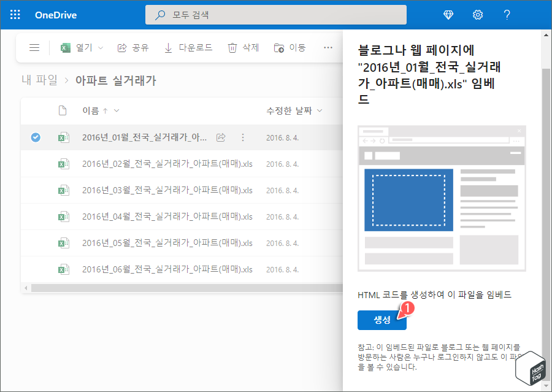This screenshot has width=552, height=392.
Task: Click the OneDrive logo text
Action: pos(56,15)
